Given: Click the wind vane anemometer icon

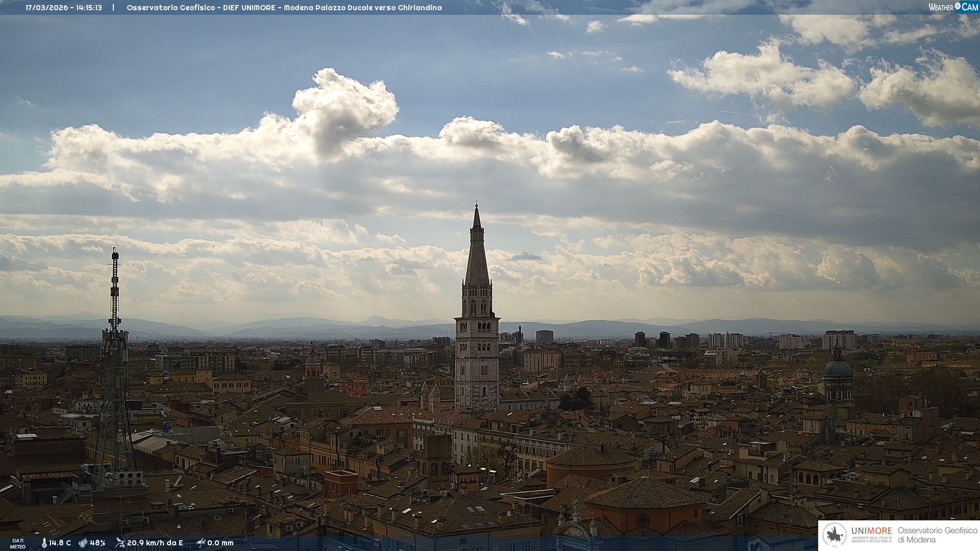Looking at the screenshot, I should (x=120, y=543).
